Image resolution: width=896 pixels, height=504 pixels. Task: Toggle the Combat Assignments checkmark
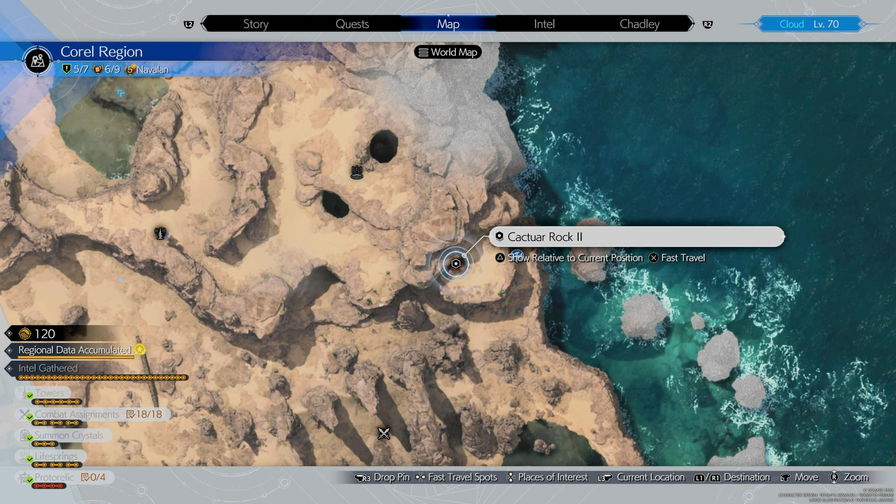click(x=28, y=414)
